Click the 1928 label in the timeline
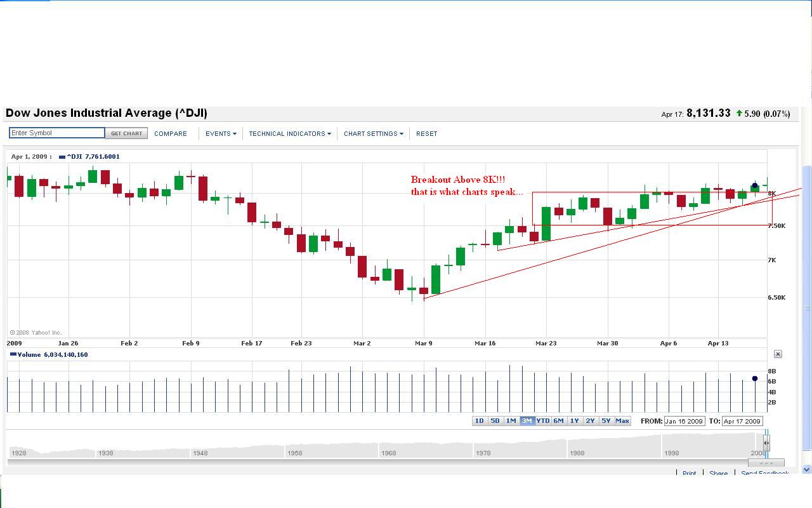 [x=19, y=453]
